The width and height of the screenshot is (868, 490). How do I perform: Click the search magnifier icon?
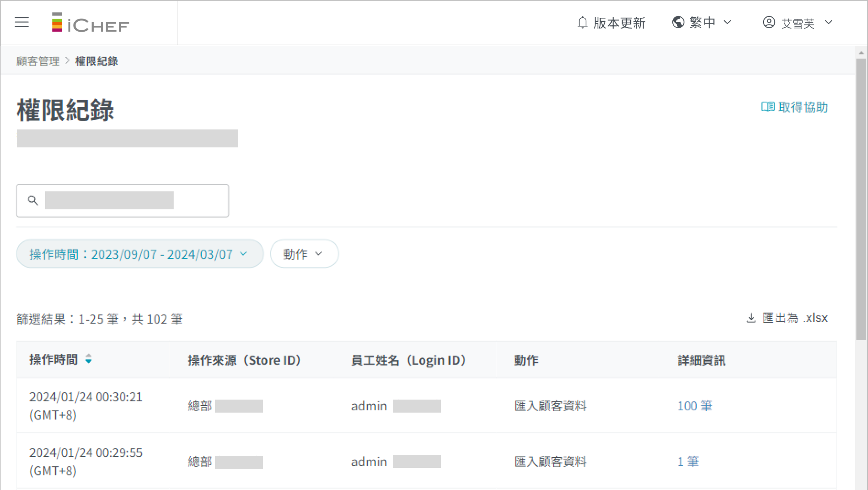(33, 200)
